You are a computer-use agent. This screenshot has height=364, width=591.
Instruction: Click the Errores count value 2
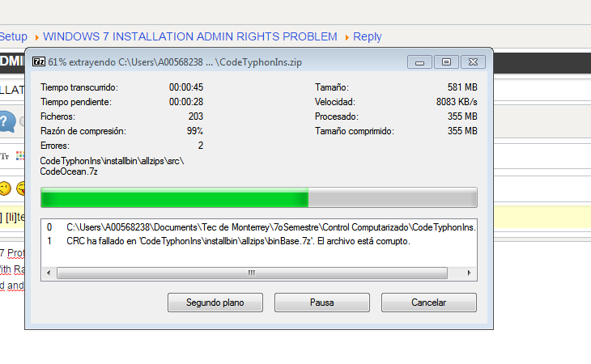201,146
